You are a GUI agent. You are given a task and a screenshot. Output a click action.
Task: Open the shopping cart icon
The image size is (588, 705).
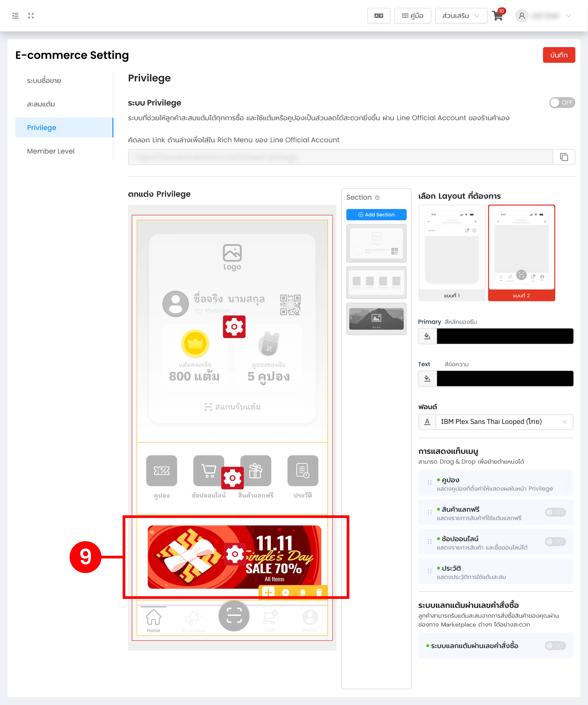[497, 16]
